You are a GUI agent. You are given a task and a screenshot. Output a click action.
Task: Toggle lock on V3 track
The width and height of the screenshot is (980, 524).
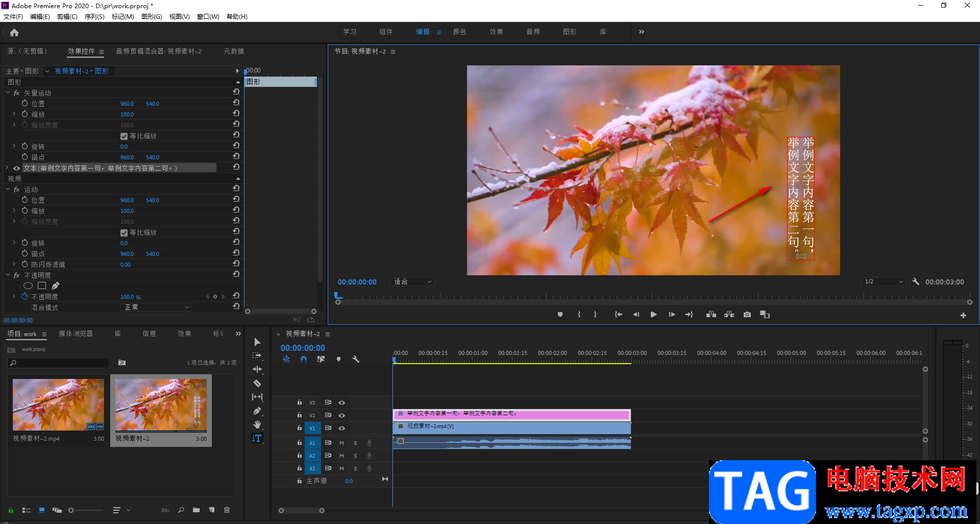click(x=300, y=402)
